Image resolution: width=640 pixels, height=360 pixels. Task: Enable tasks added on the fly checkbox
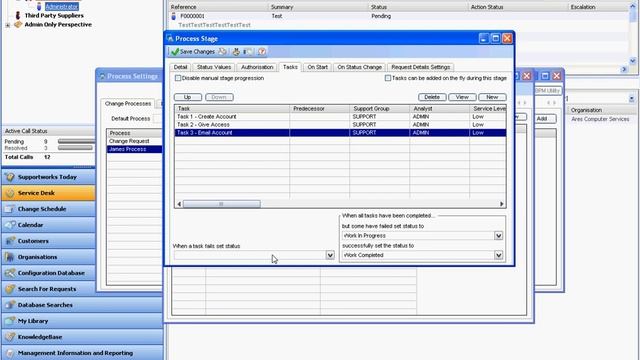(388, 78)
